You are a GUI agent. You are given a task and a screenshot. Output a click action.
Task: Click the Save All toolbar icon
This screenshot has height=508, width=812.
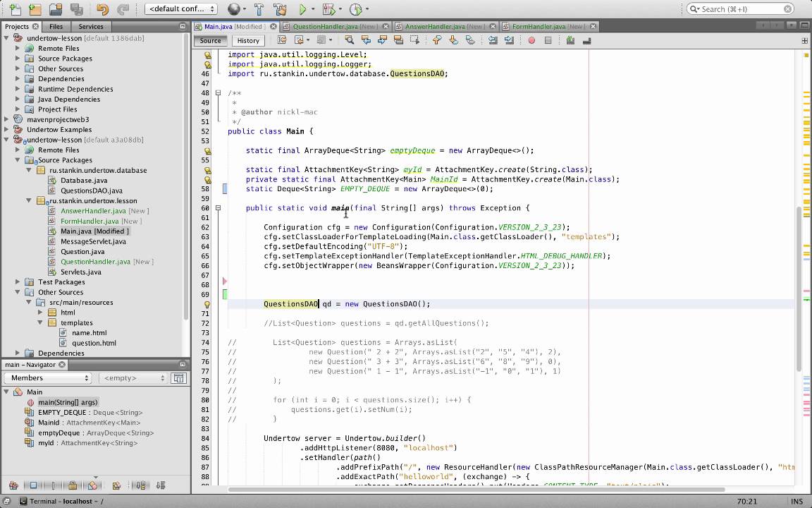click(x=77, y=8)
